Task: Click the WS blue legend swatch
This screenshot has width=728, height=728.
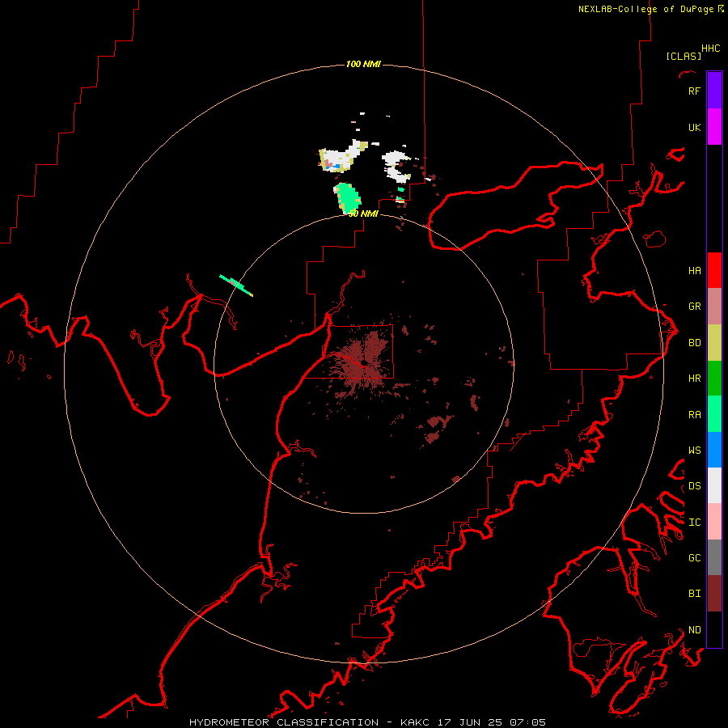Action: pos(714,450)
